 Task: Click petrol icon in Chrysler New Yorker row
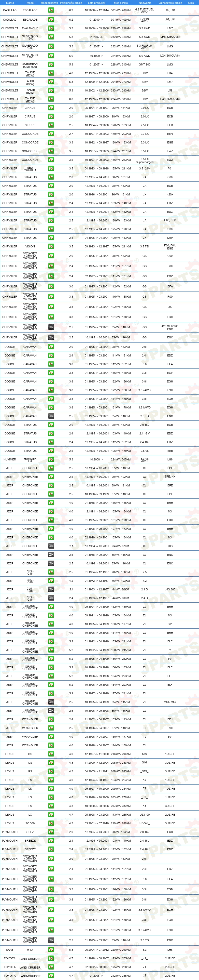51,168
